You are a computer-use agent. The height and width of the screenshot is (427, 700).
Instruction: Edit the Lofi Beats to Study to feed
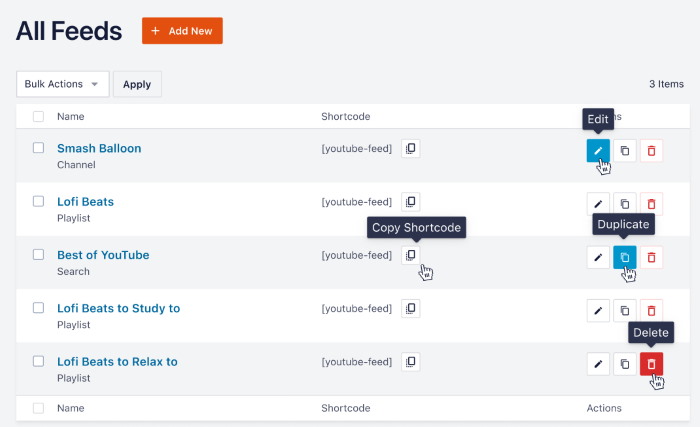597,310
